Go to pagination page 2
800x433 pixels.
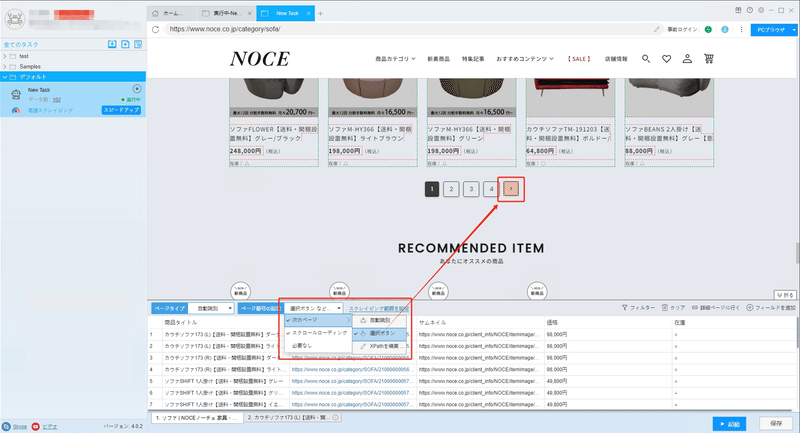[451, 189]
